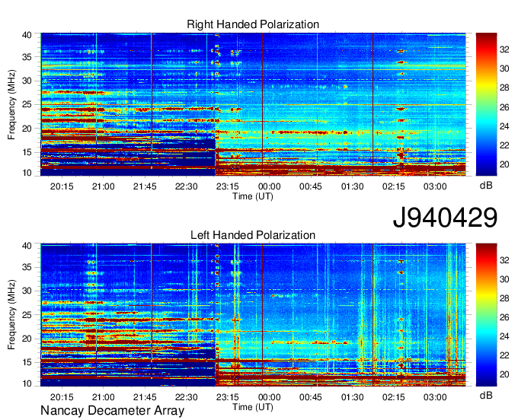Select the 20:15 tick under Right Handed plot

coord(62,186)
